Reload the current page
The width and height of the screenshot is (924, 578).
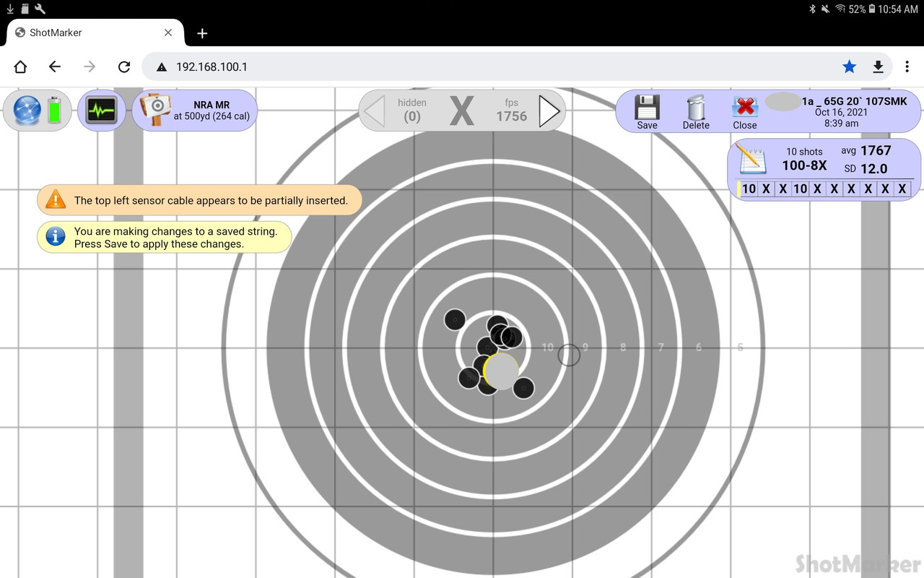[124, 66]
